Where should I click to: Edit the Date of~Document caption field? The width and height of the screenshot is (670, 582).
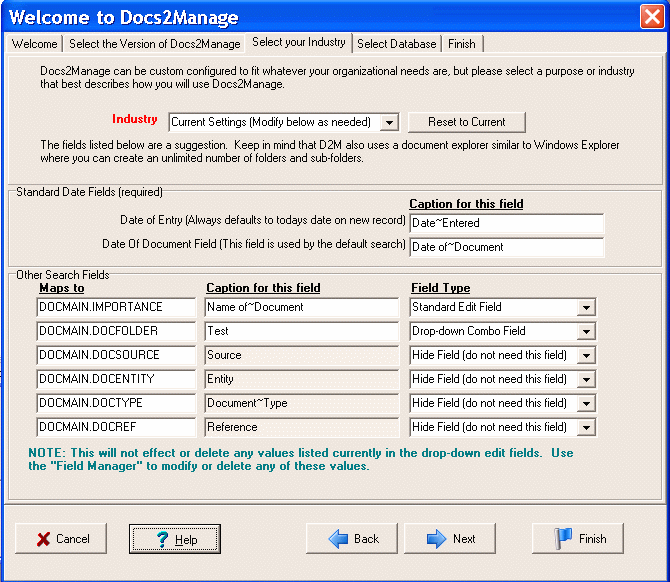506,247
